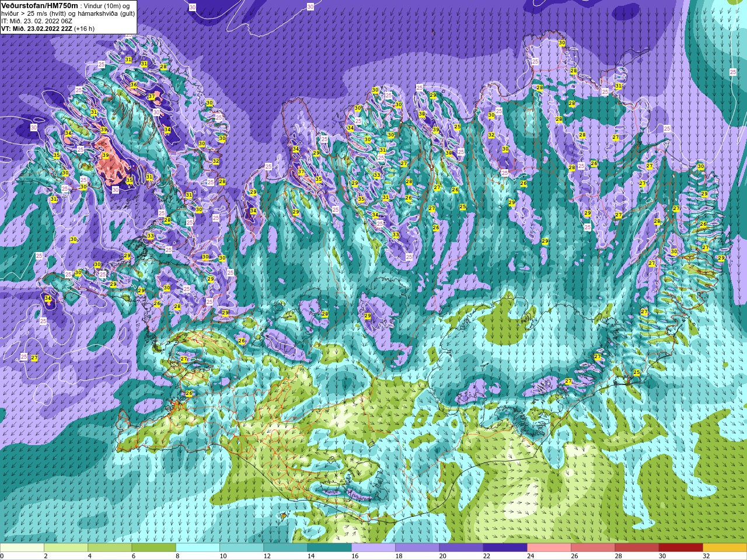Pick the 8–10 m/s light cyan legend swatch
This screenshot has width=747, height=560.
click(198, 548)
